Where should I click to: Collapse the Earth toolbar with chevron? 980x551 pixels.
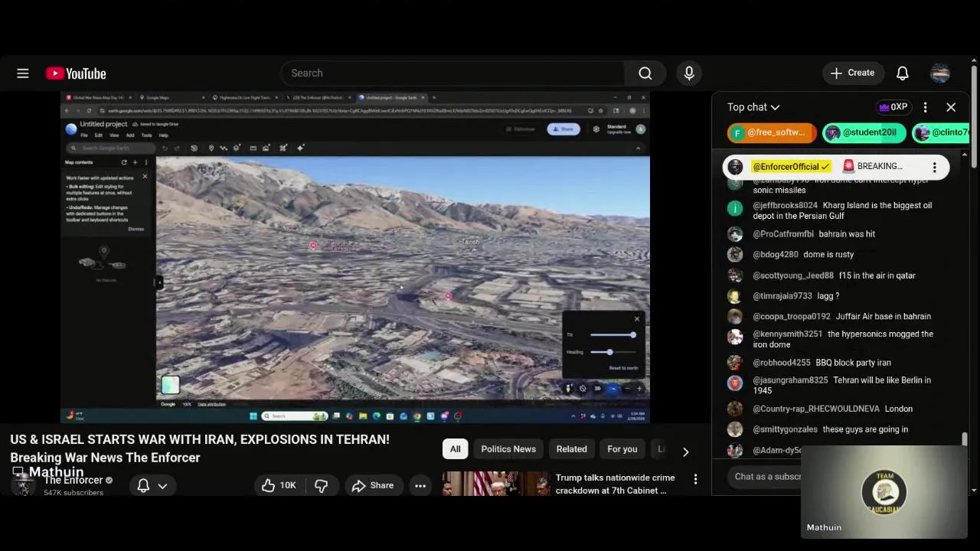point(638,148)
